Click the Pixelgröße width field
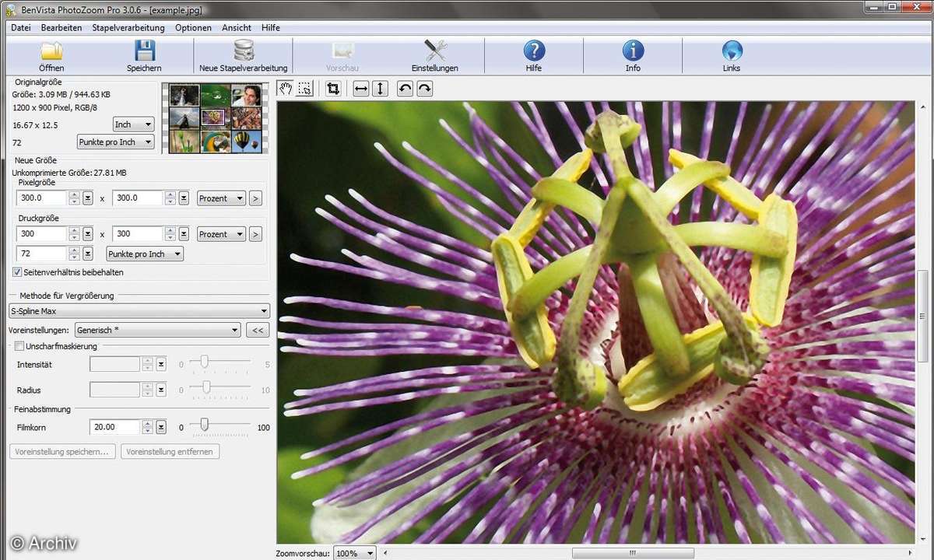This screenshot has height=560, width=934. tap(41, 198)
